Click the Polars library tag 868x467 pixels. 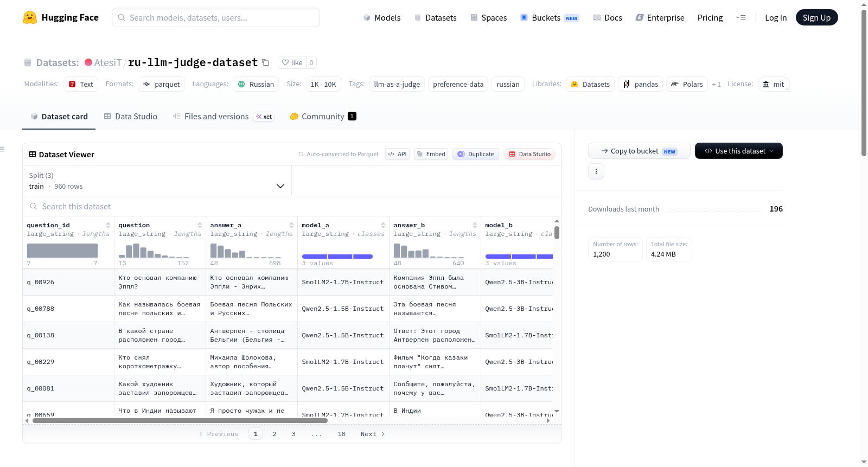click(x=687, y=84)
